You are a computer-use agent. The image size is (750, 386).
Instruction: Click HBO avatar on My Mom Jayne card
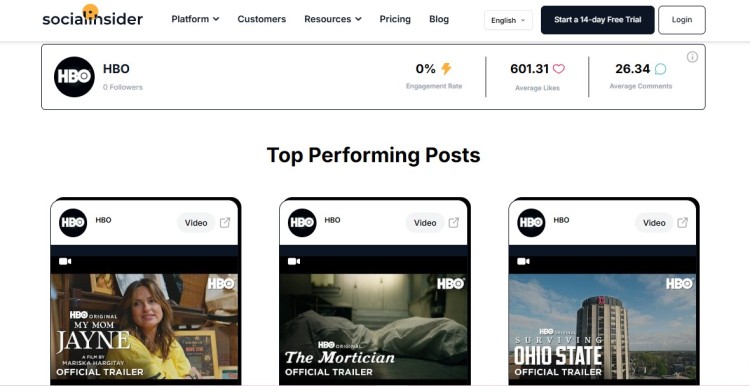pos(73,222)
